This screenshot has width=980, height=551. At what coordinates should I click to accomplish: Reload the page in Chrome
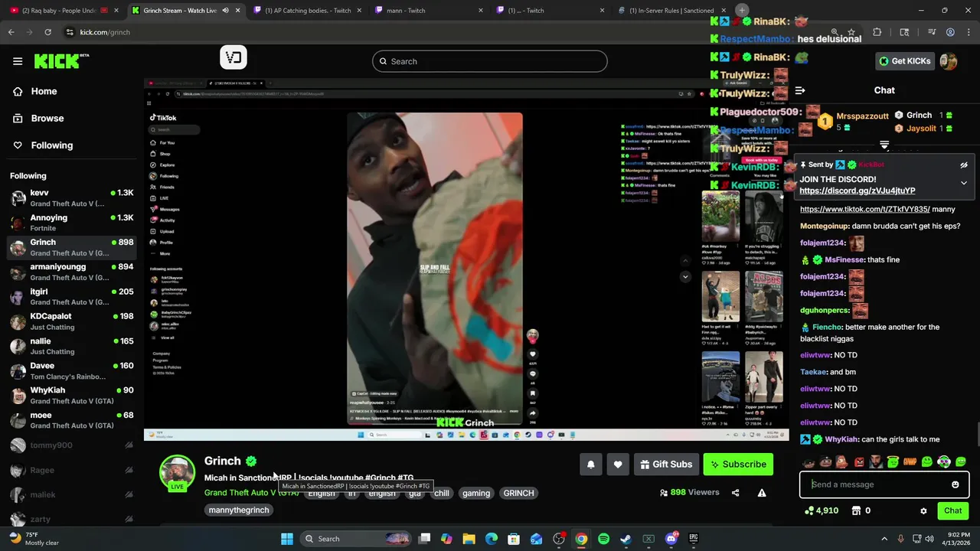[47, 32]
